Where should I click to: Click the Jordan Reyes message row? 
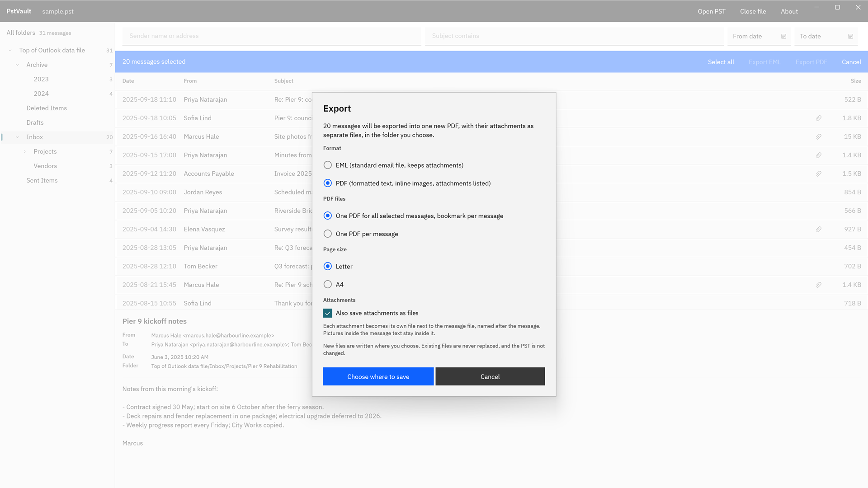click(491, 192)
